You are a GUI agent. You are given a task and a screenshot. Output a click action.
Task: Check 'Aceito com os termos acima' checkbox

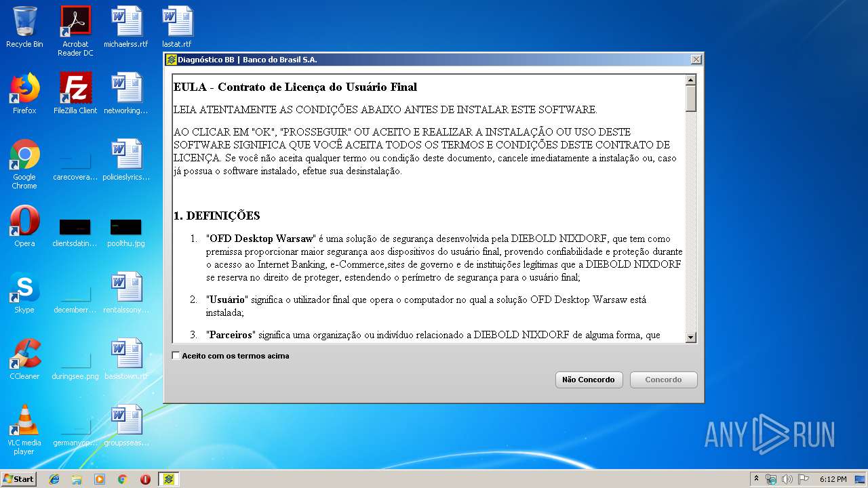click(176, 356)
